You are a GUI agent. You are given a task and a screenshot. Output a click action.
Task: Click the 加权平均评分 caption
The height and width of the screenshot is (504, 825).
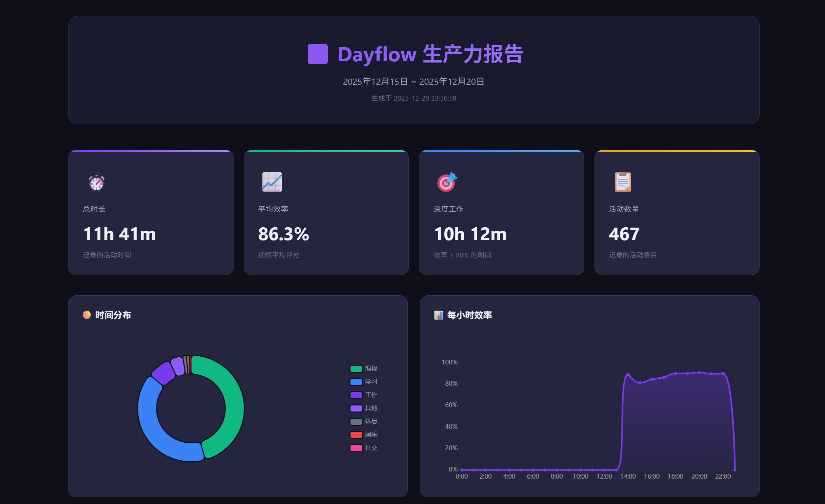click(x=279, y=255)
